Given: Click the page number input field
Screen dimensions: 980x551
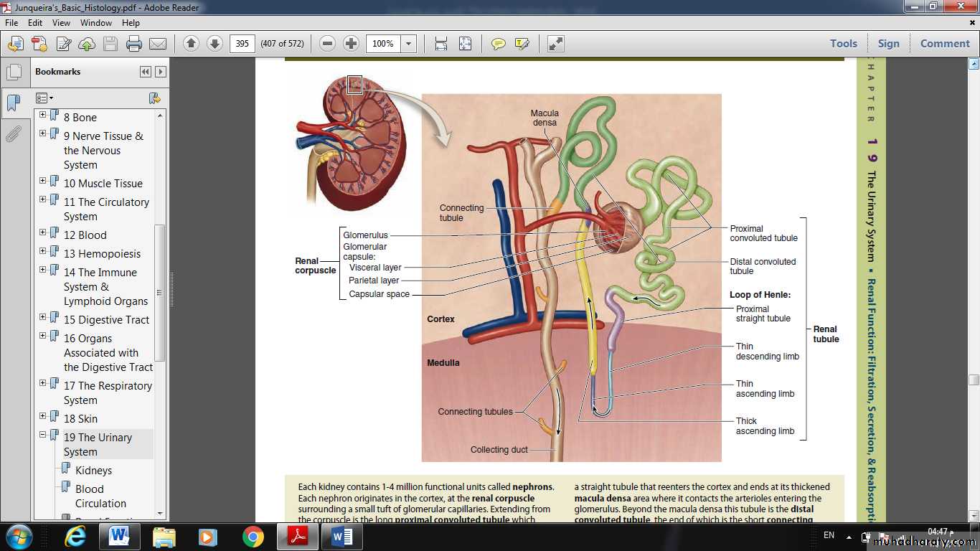Looking at the screenshot, I should click(x=242, y=44).
